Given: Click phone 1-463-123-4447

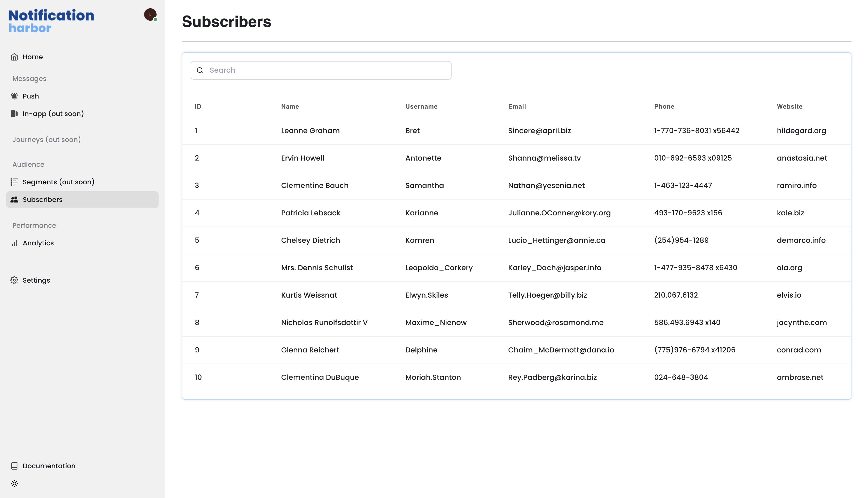Looking at the screenshot, I should 683,185.
